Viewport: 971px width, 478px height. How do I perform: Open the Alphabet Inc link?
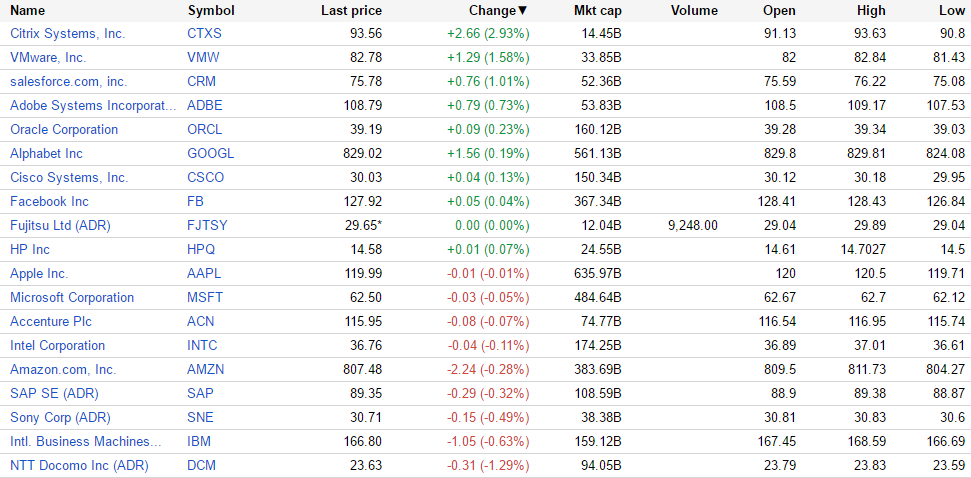click(46, 153)
